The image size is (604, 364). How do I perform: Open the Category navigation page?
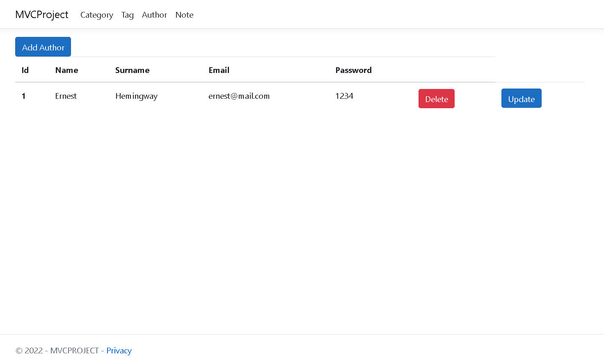[96, 15]
